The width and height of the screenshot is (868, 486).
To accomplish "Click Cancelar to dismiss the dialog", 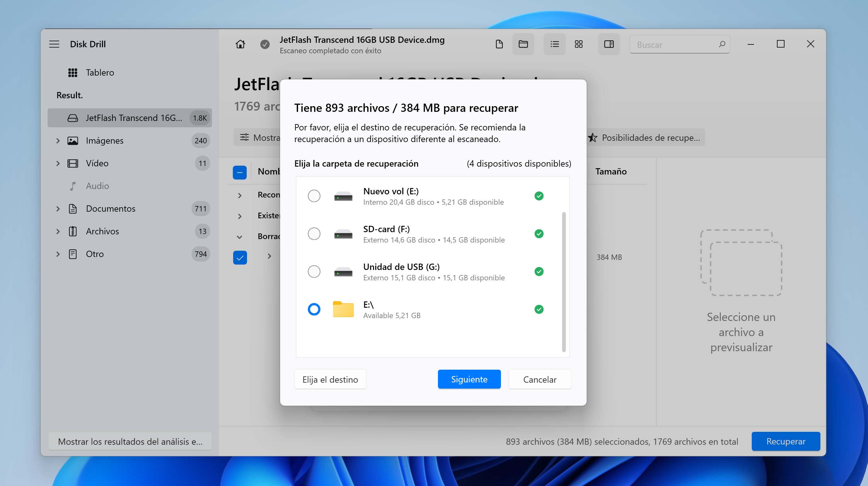I will 539,379.
